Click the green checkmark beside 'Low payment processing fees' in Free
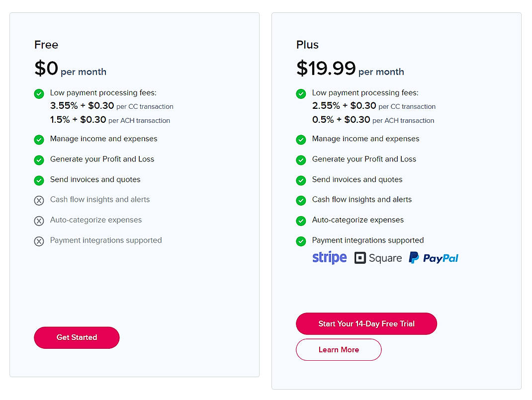Image resolution: width=532 pixels, height=400 pixels. tap(39, 93)
